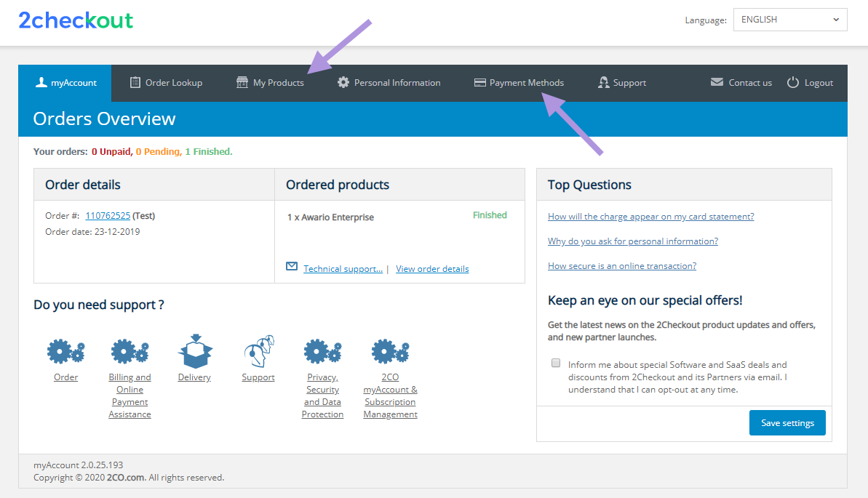Open Contact us link
Screen dimensions: 868x498
coord(741,83)
